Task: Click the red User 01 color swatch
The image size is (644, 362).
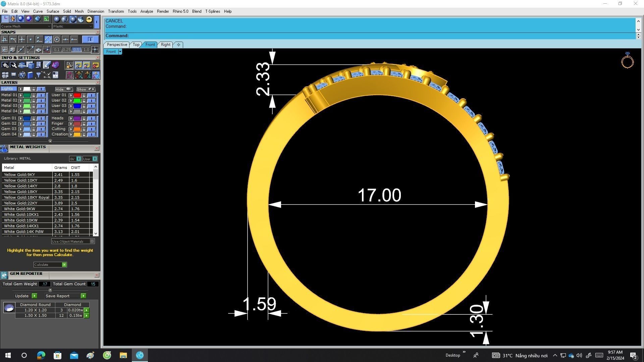Action: [x=77, y=95]
